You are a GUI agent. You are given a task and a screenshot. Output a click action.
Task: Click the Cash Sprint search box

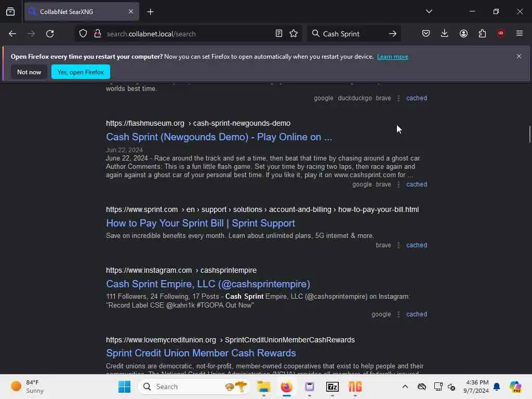(x=353, y=34)
